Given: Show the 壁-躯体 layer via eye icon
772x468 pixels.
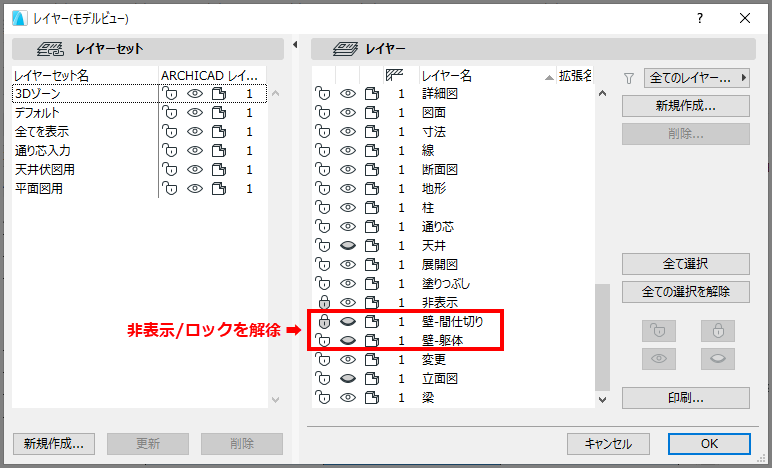Looking at the screenshot, I should (x=348, y=341).
